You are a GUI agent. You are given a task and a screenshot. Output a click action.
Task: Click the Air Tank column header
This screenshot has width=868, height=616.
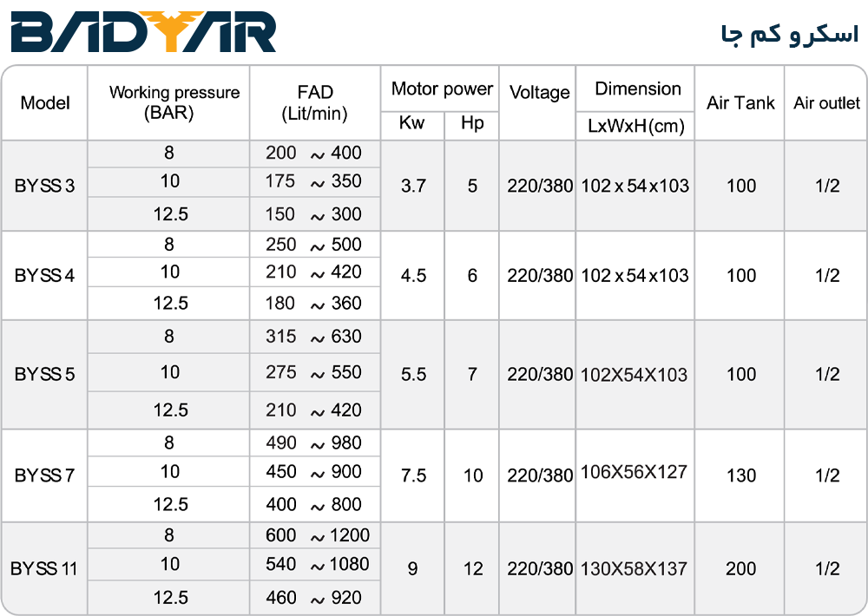740,103
